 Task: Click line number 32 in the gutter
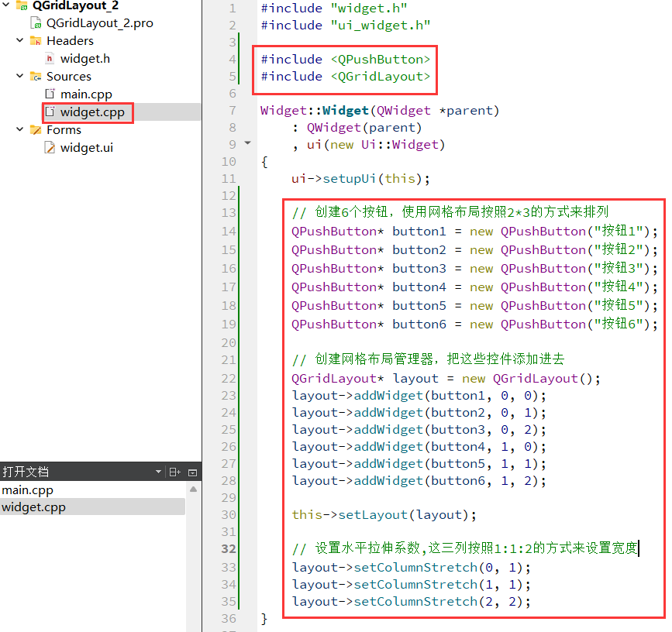tap(229, 548)
